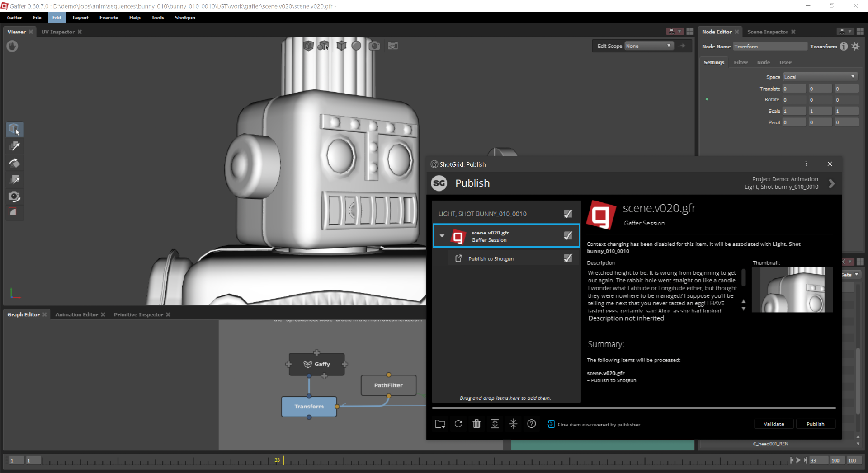The image size is (868, 473).
Task: Collapse the scene.v020.gfr item arrow
Action: pyautogui.click(x=442, y=236)
